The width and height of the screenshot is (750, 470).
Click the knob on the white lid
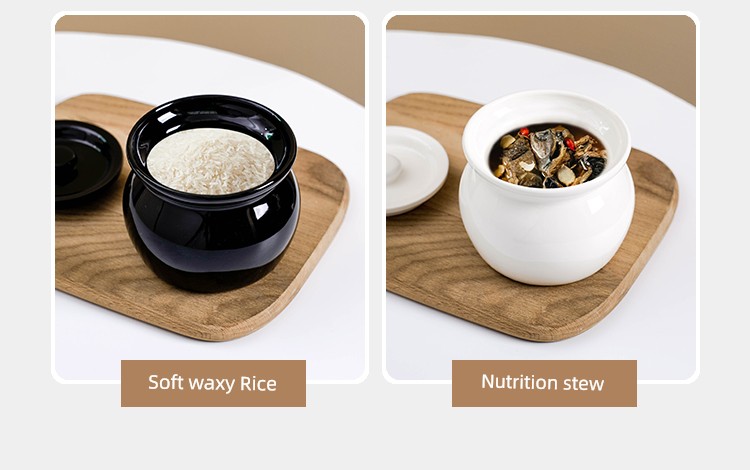click(x=394, y=167)
